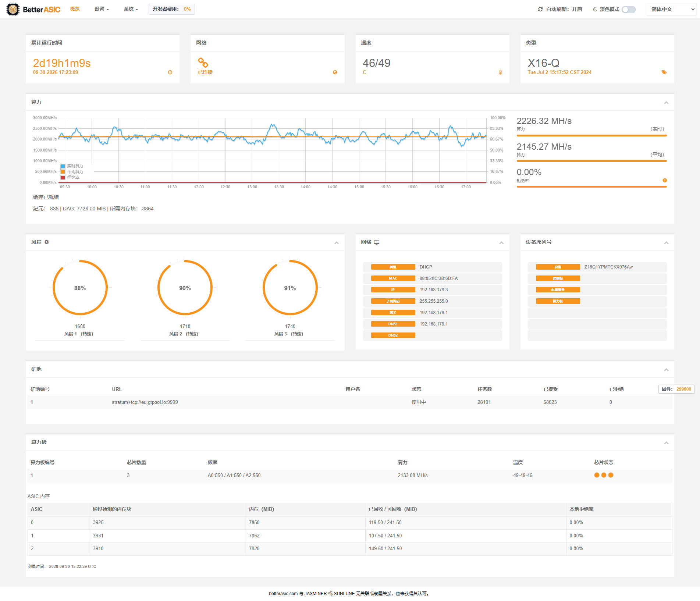Collapse the 风扇 panel
The width and height of the screenshot is (700, 601).
[336, 243]
